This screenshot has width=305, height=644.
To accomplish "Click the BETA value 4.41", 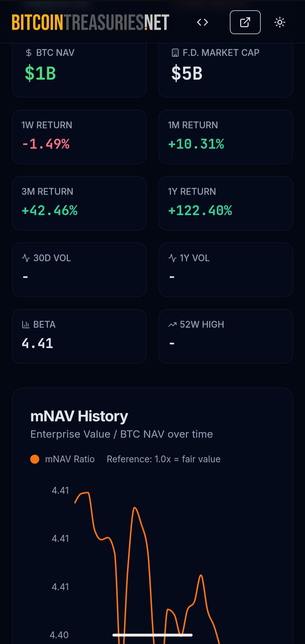I will pos(38,344).
